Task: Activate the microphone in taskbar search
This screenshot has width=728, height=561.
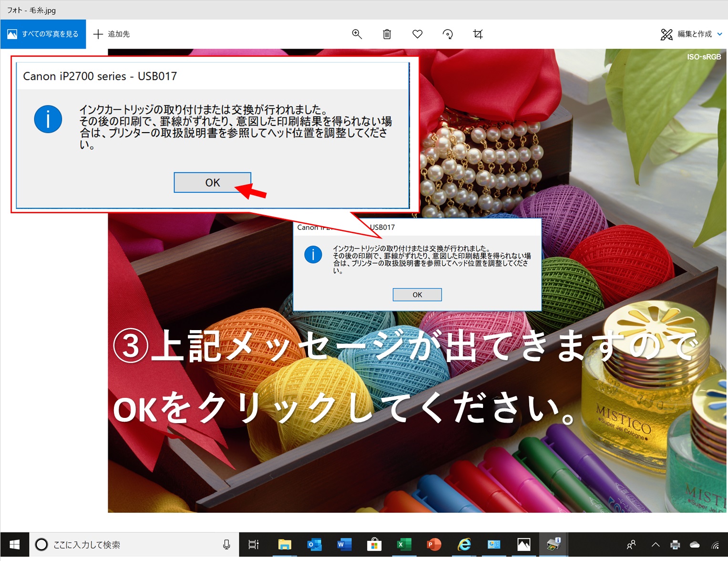Action: click(x=226, y=544)
